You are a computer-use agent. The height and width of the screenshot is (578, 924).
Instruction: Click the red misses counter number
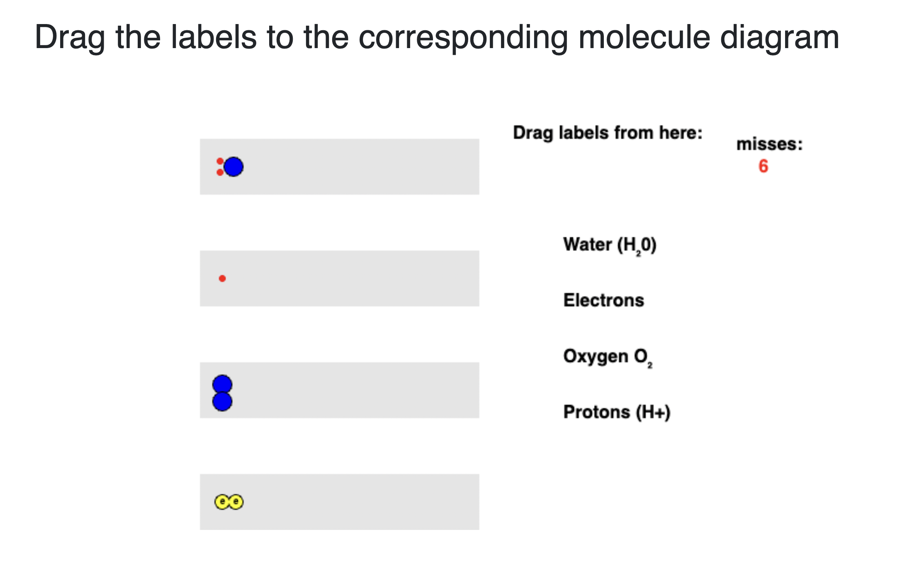tap(763, 166)
